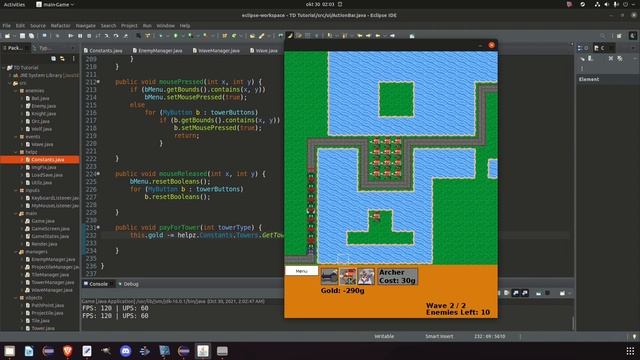Collapse the inputs package

(16, 190)
